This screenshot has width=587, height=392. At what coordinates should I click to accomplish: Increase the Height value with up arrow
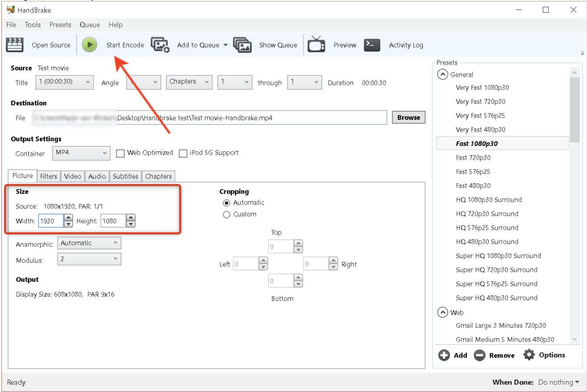(x=131, y=217)
